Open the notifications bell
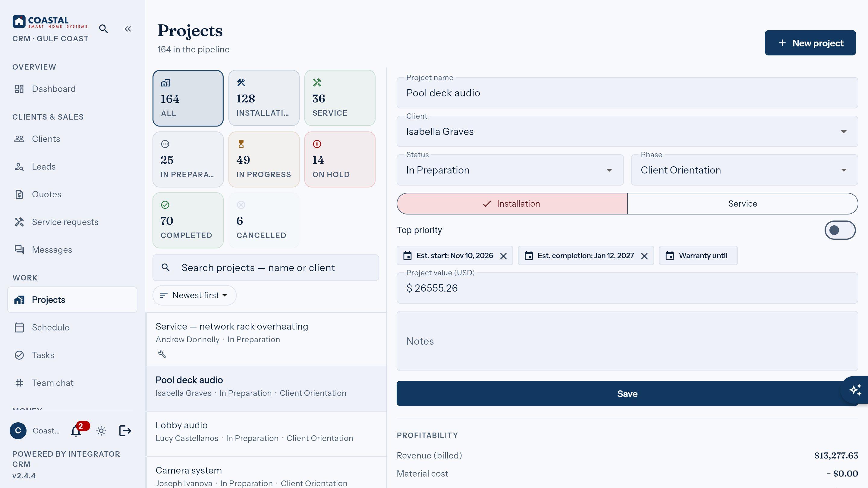 (x=76, y=431)
